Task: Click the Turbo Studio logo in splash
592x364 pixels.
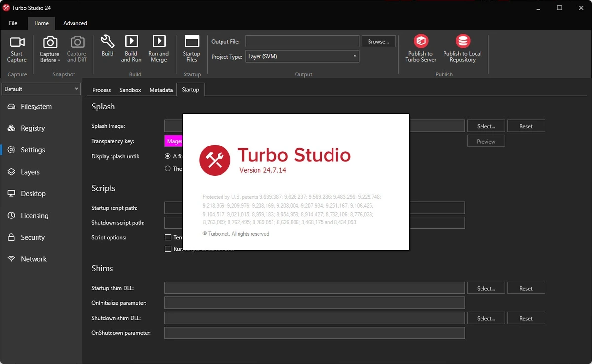Action: [x=215, y=160]
